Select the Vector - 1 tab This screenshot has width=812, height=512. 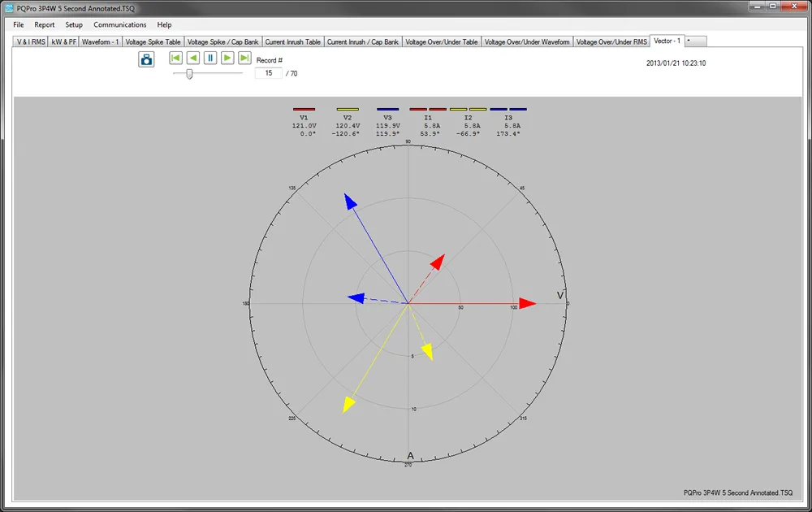pyautogui.click(x=667, y=41)
